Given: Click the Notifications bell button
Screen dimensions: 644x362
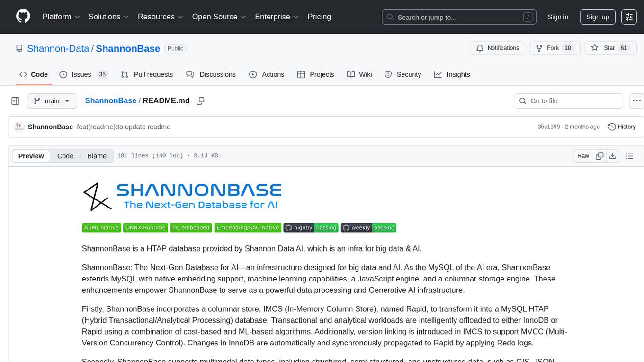Looking at the screenshot, I should click(498, 48).
